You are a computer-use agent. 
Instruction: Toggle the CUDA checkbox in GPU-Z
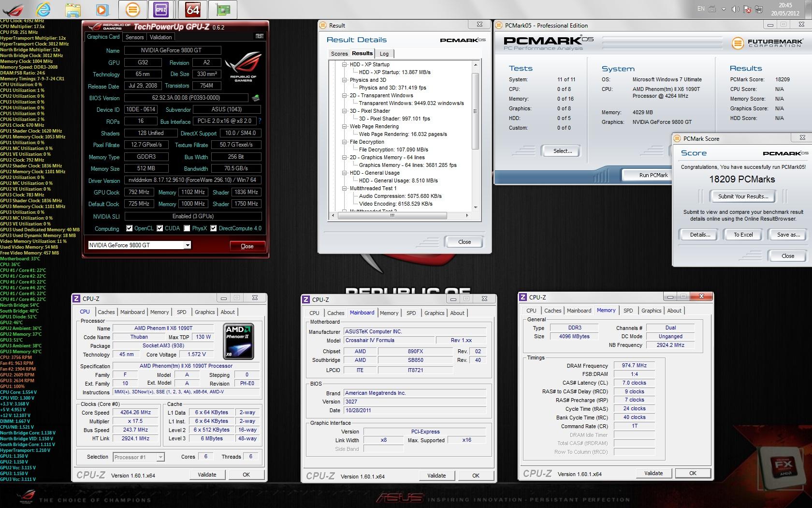160,228
